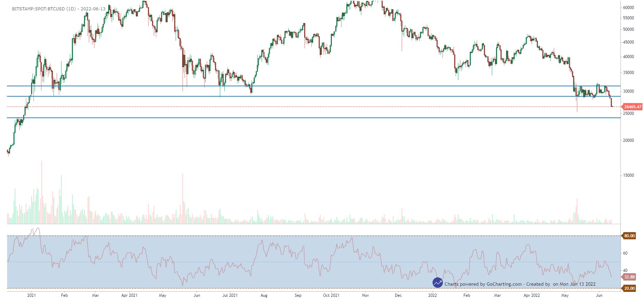This screenshot has width=644, height=303.
Task: Click the 60000 price axis label
Action: [x=628, y=8]
